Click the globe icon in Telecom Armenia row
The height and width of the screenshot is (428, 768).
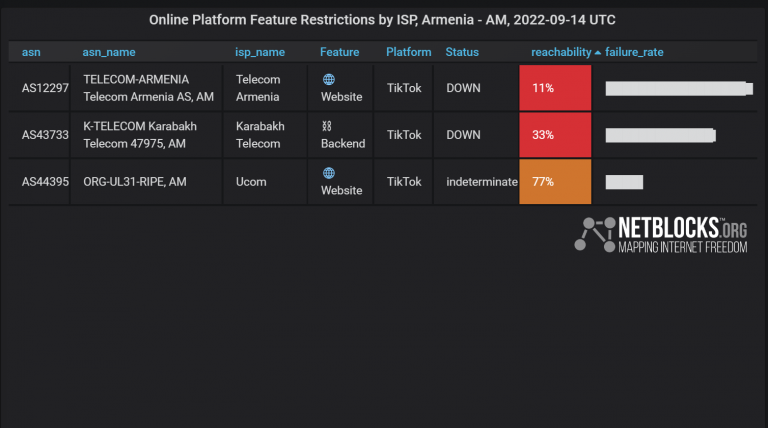pos(329,79)
